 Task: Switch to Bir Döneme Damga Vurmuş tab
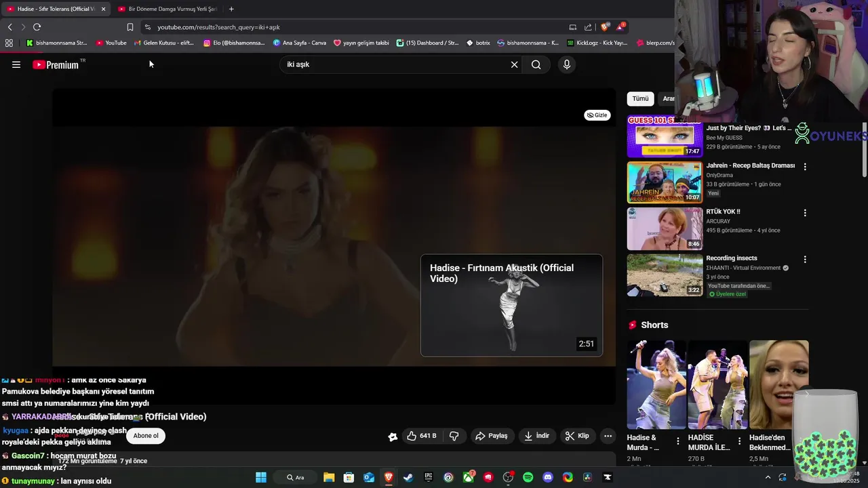click(x=167, y=9)
